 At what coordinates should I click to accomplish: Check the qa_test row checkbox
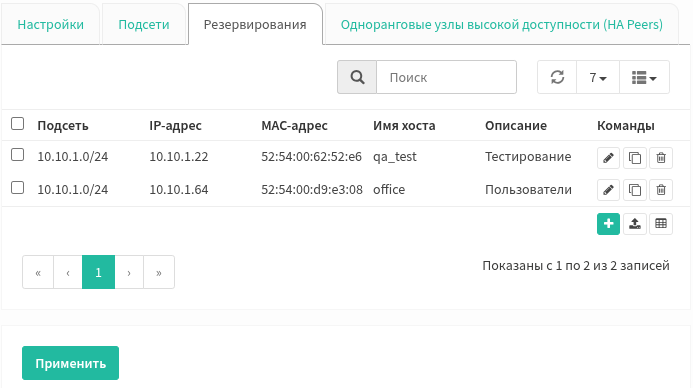pyautogui.click(x=17, y=155)
